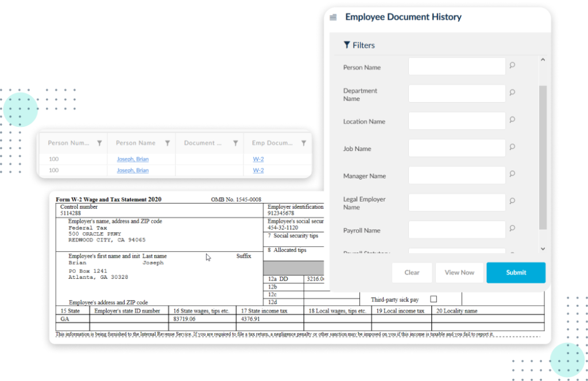The image size is (588, 381).
Task: Click the search icon for Payroll Name
Action: click(512, 228)
